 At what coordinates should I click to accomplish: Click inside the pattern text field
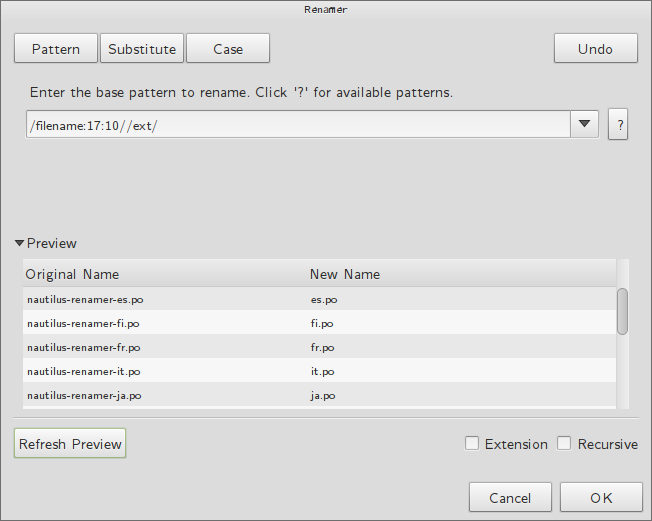pos(298,124)
